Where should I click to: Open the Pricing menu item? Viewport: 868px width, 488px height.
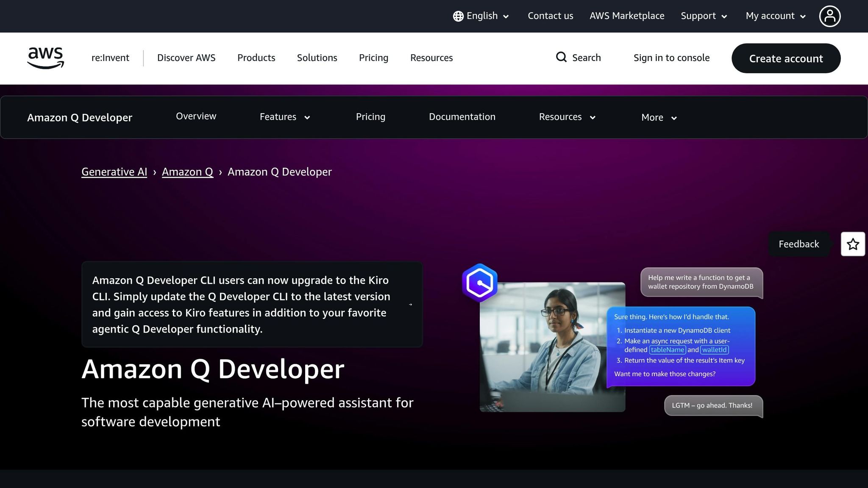click(x=370, y=116)
